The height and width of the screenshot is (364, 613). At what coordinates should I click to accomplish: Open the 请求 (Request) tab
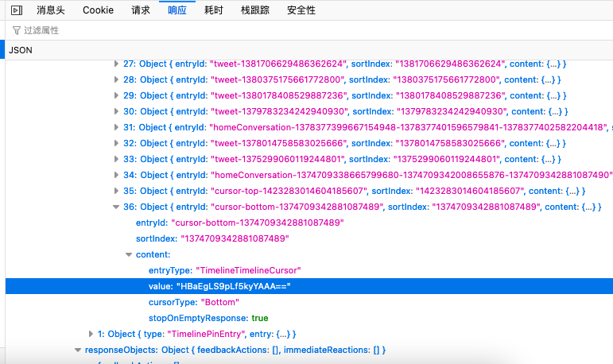coord(141,10)
